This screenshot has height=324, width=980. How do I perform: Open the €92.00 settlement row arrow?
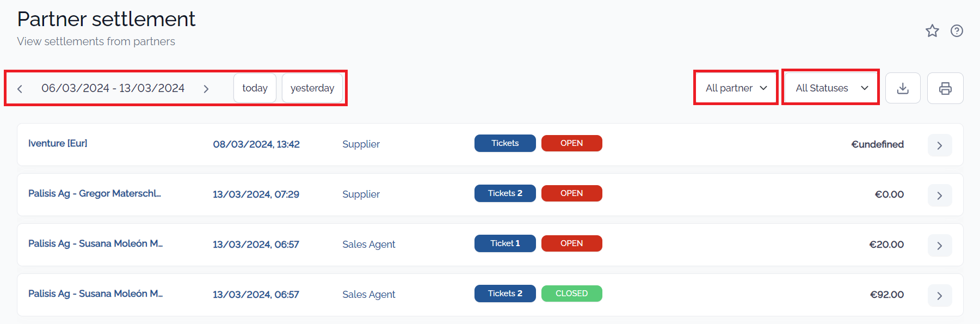point(940,296)
